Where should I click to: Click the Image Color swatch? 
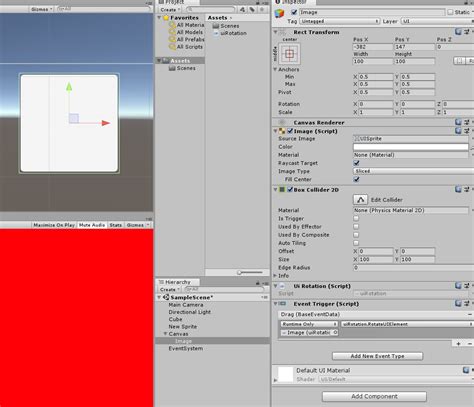[410, 147]
